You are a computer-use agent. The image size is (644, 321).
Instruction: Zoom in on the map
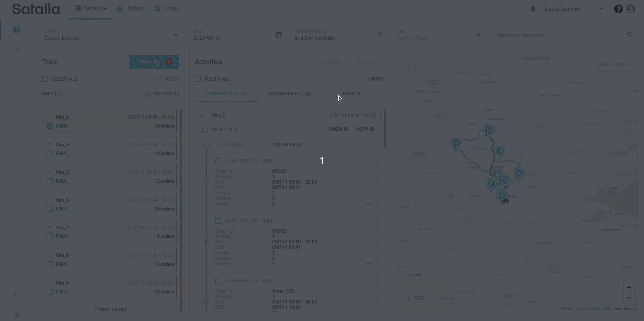(629, 287)
